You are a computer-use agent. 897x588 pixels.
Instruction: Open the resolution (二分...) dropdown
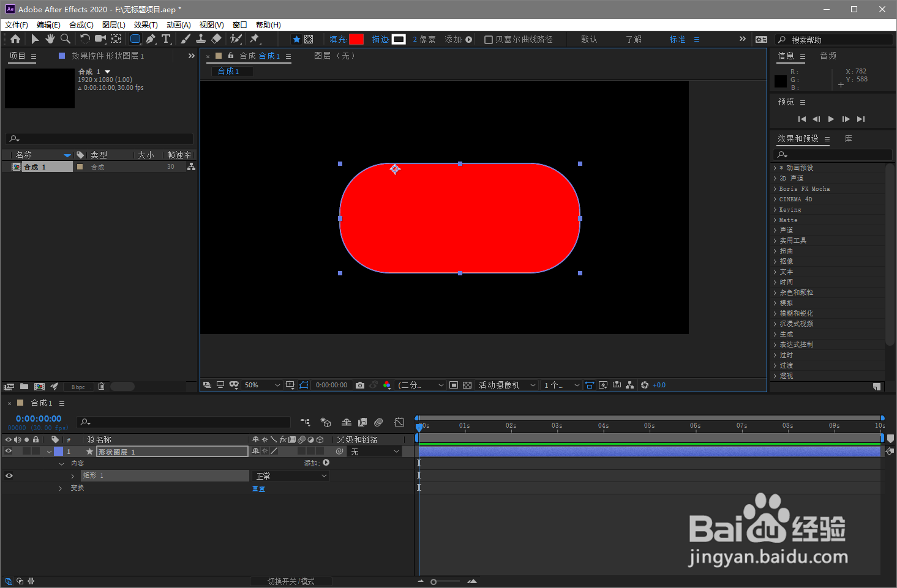[x=421, y=385]
